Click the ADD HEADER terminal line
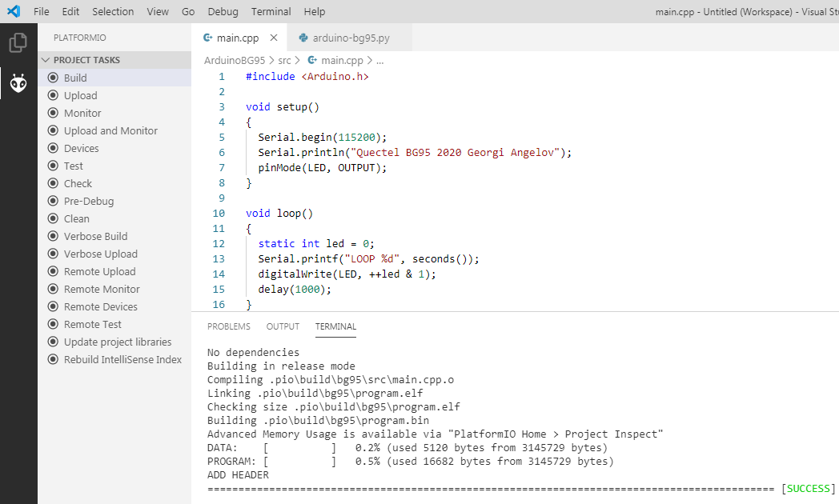Screen dimensions: 839x504 [x=238, y=474]
